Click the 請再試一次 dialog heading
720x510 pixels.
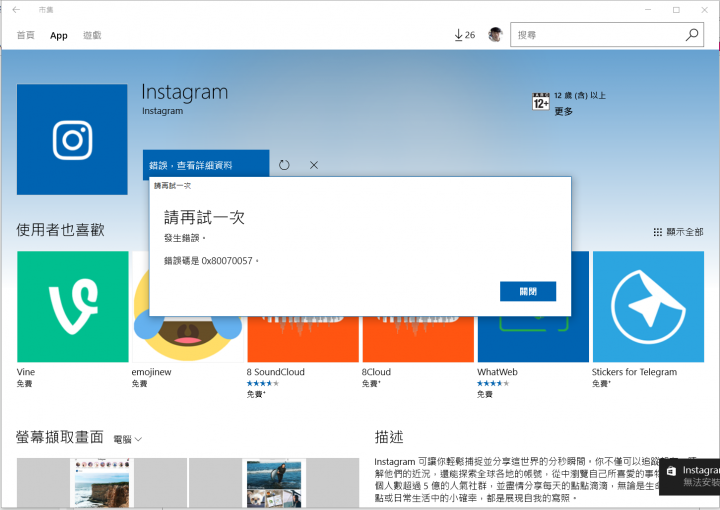pyautogui.click(x=204, y=217)
